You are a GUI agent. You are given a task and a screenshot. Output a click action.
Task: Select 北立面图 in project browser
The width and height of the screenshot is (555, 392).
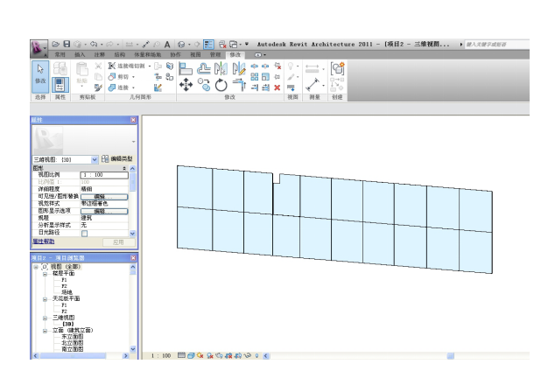[74, 341]
